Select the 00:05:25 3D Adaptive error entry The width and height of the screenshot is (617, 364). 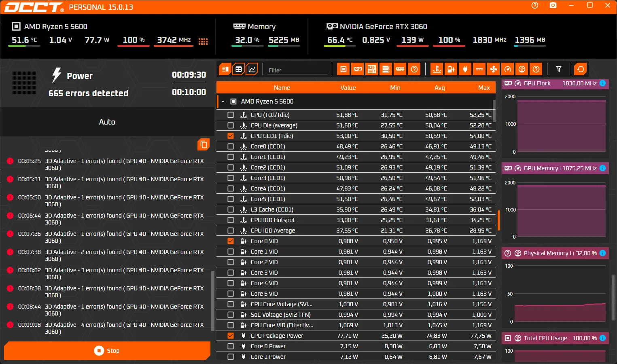107,164
